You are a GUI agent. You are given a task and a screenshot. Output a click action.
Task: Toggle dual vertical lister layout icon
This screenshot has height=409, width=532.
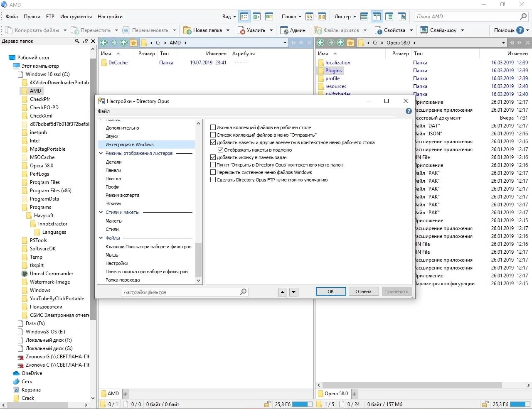click(377, 17)
